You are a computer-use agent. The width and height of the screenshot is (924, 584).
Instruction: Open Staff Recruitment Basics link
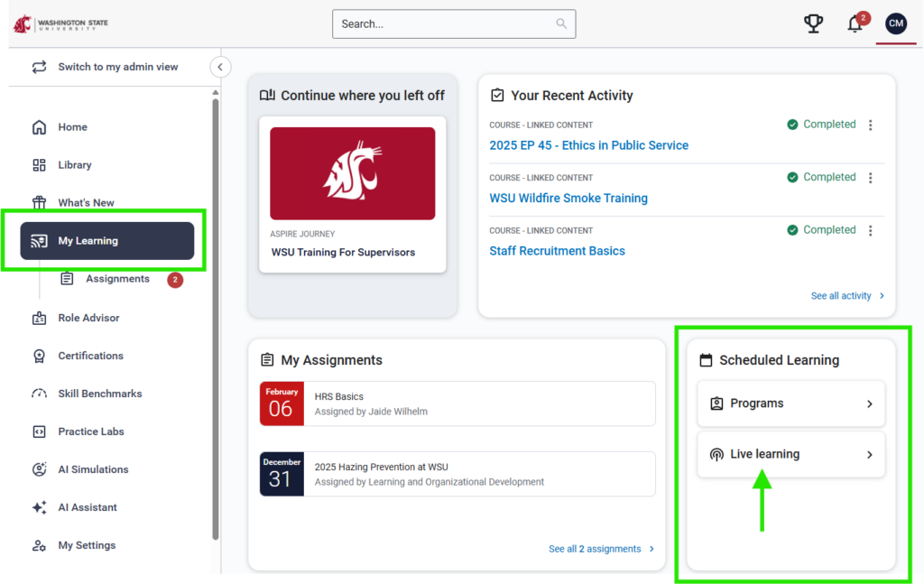click(x=557, y=251)
